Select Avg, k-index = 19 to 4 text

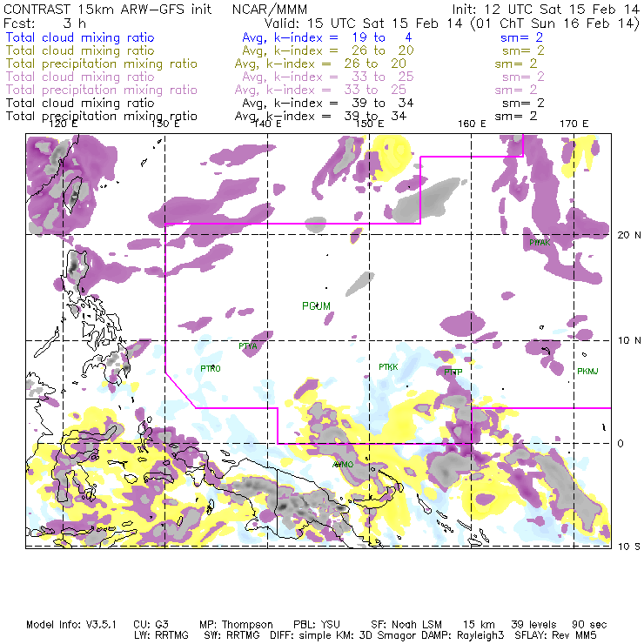[327, 37]
